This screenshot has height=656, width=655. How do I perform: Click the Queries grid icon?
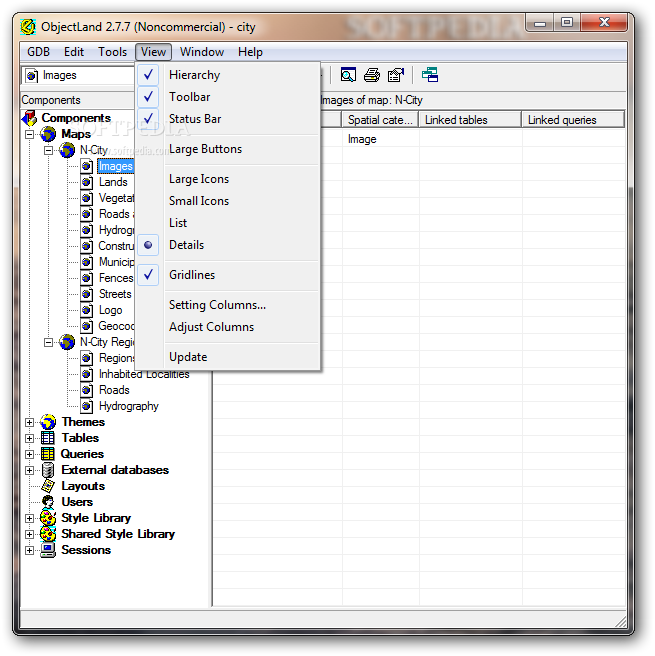(x=48, y=454)
